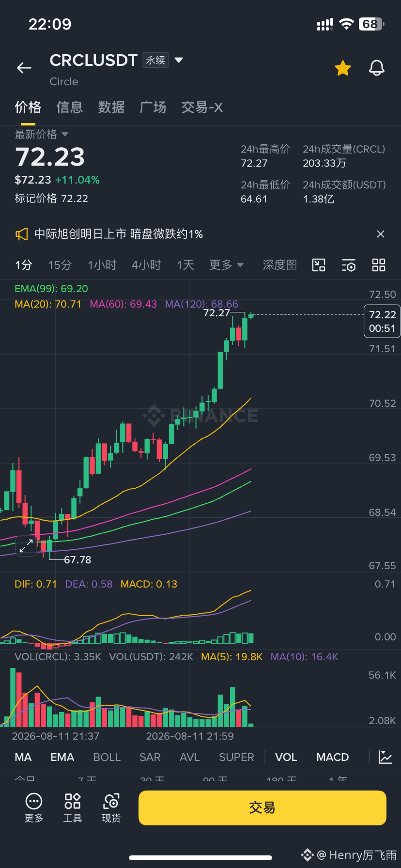Open the 现货 spot icon
Viewport: 401px width, 868px height.
111,807
